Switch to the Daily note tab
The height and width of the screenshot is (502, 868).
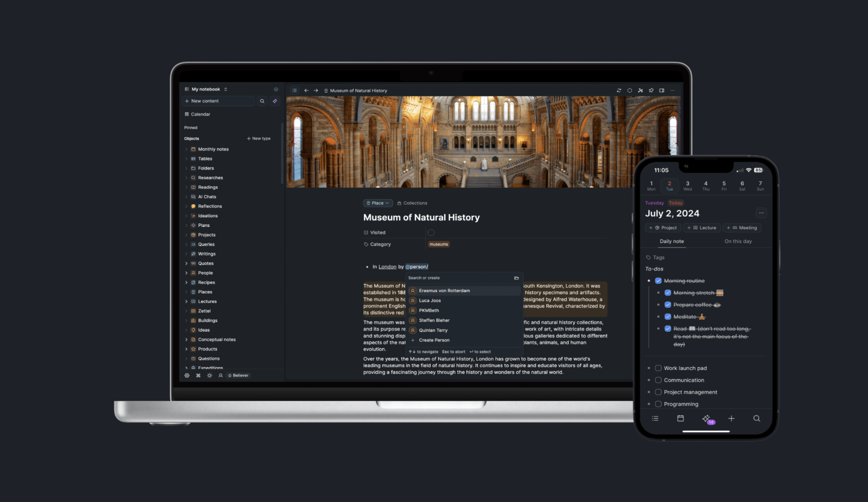click(672, 241)
